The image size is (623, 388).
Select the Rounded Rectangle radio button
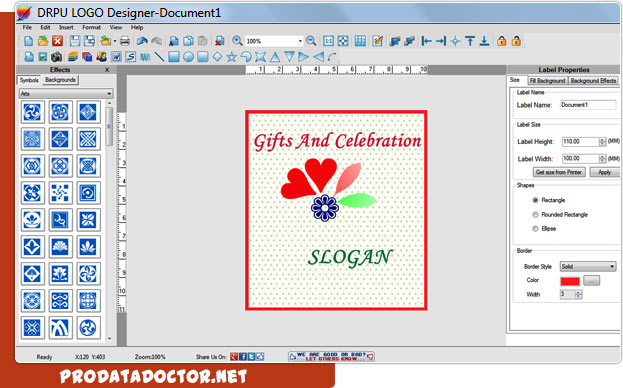pos(535,214)
